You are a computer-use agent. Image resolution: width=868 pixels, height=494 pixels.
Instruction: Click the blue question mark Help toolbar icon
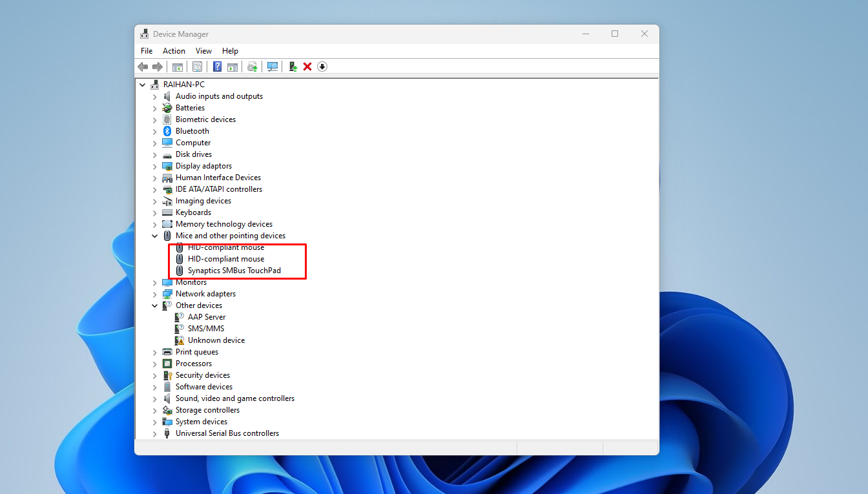(x=218, y=67)
